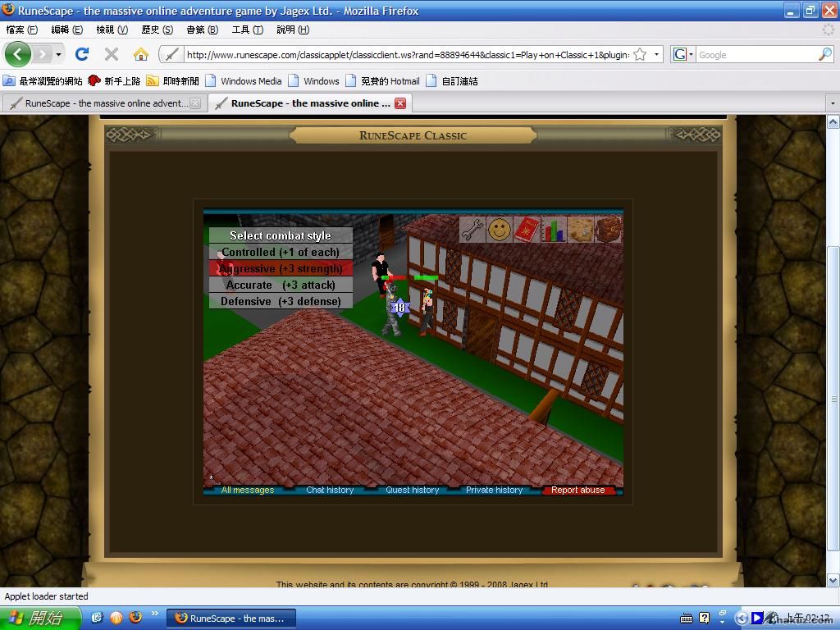840x630 pixels.
Task: Click the Firefox forward arrow button
Action: click(42, 54)
